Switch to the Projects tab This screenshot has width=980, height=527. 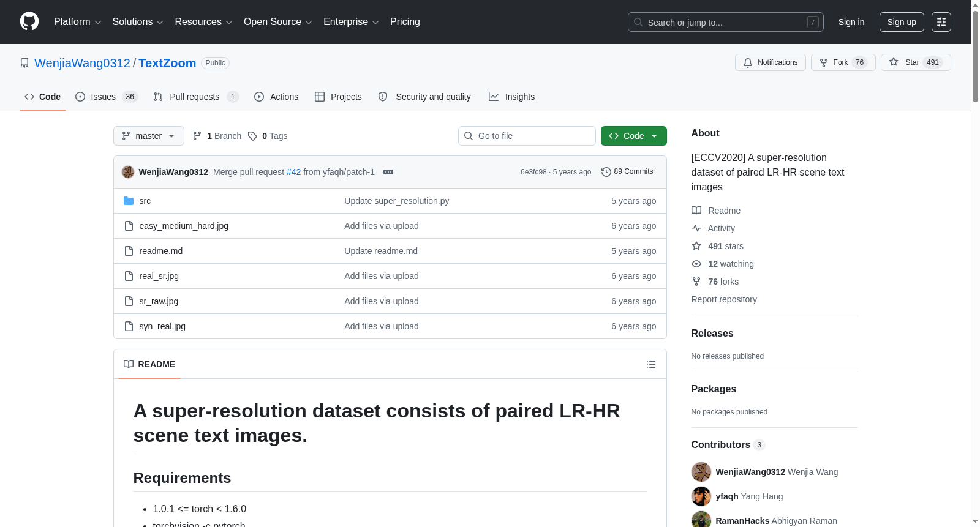pyautogui.click(x=338, y=97)
